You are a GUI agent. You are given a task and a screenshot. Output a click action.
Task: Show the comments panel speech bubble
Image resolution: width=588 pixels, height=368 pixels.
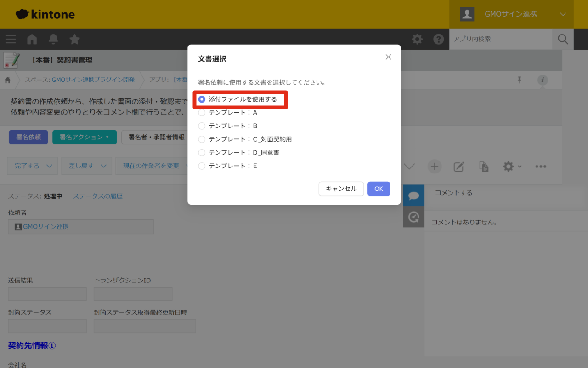413,195
